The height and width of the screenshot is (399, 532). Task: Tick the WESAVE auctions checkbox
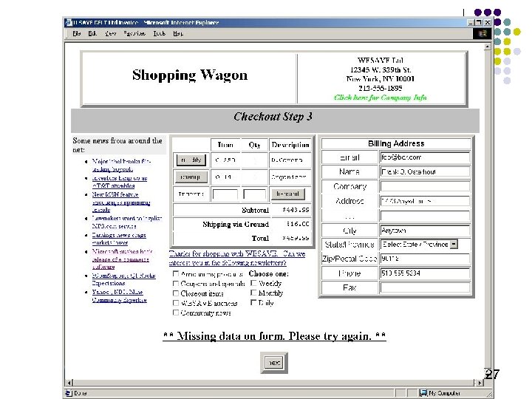click(x=176, y=303)
